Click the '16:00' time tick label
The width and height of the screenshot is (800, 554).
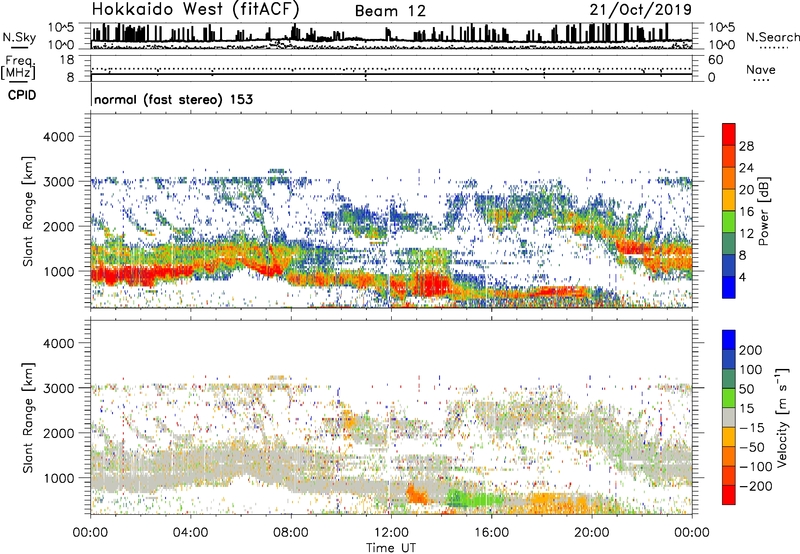point(491,533)
